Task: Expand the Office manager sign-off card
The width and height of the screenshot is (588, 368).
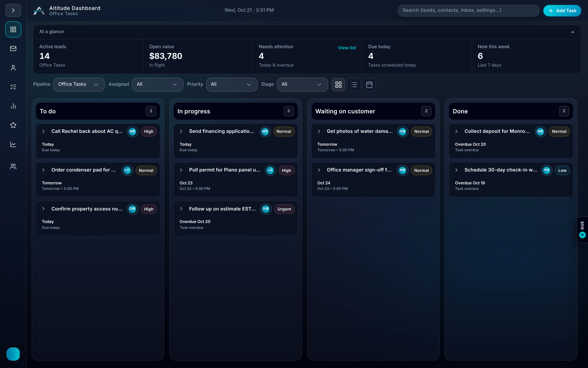Action: click(319, 170)
